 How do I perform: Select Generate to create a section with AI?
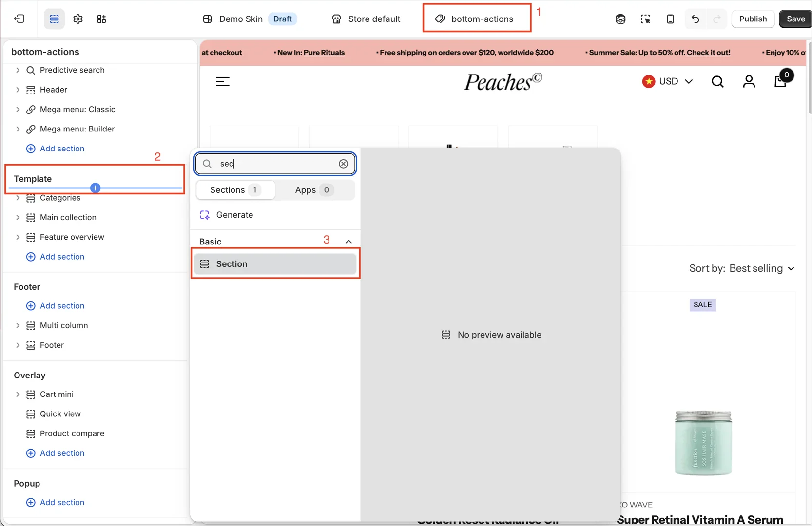[234, 215]
